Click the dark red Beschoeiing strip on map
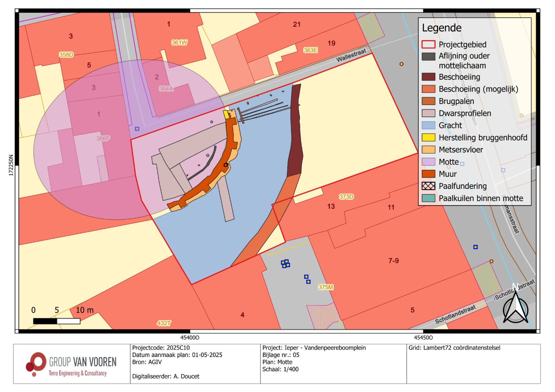Viewport: 555px width, 392px height. [x=295, y=130]
